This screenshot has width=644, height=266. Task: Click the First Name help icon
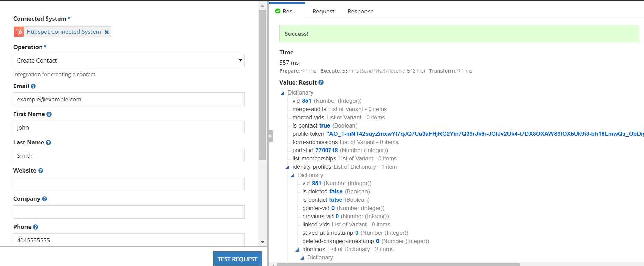tap(49, 114)
